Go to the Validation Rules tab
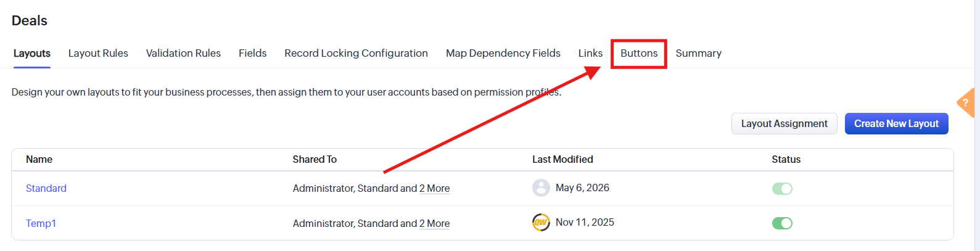 tap(183, 53)
